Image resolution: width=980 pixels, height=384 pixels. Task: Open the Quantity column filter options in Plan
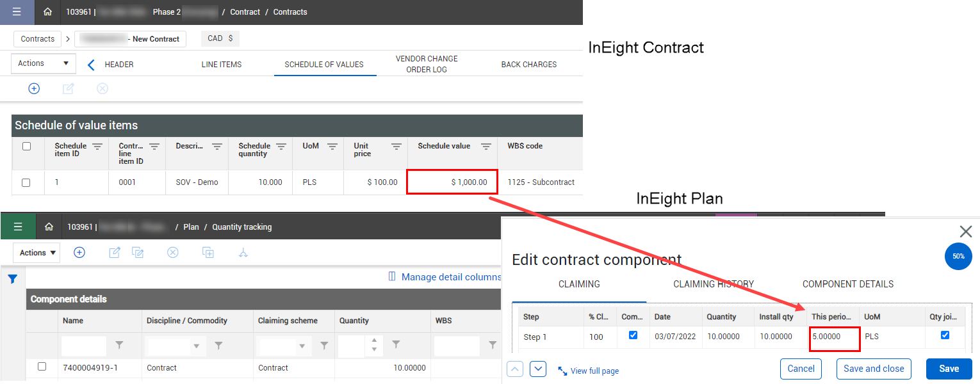tap(396, 346)
